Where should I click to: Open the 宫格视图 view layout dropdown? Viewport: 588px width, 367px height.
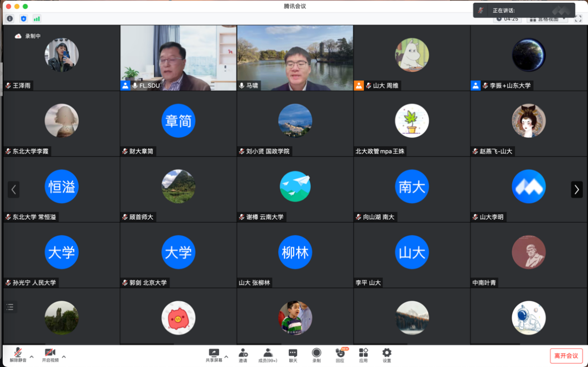pos(548,19)
